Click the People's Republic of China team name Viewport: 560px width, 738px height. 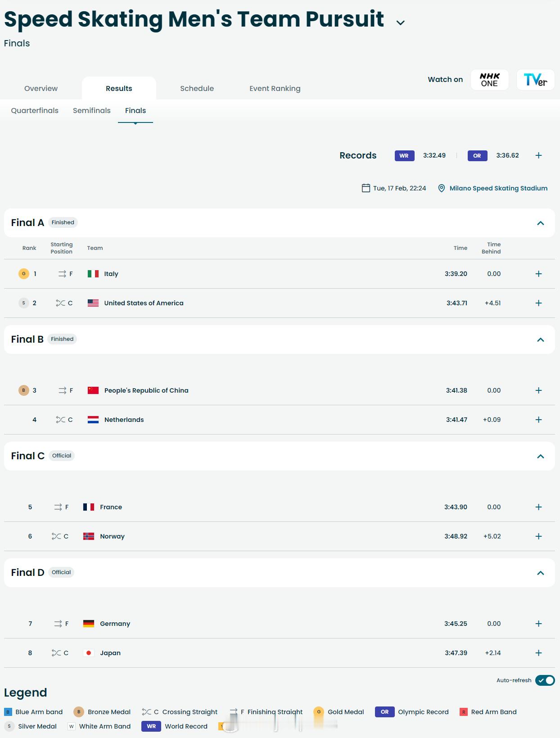[x=146, y=390]
